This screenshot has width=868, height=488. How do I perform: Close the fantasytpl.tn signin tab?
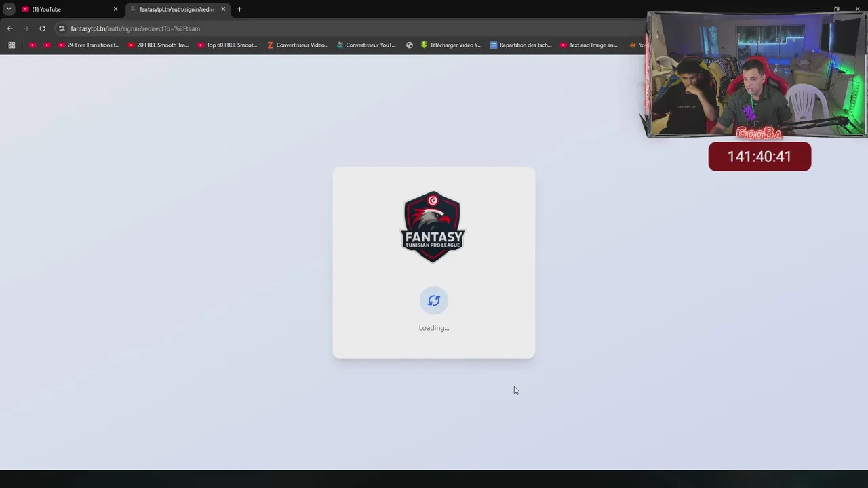[223, 9]
